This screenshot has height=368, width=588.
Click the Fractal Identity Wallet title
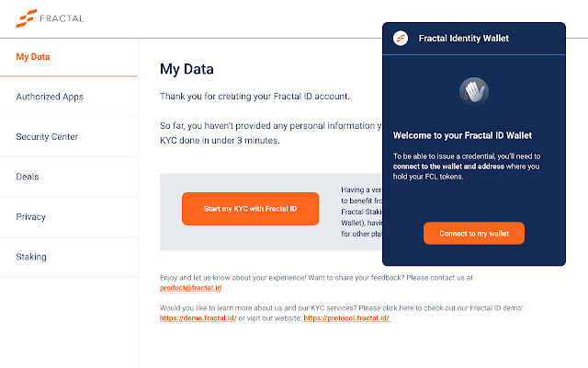[463, 39]
